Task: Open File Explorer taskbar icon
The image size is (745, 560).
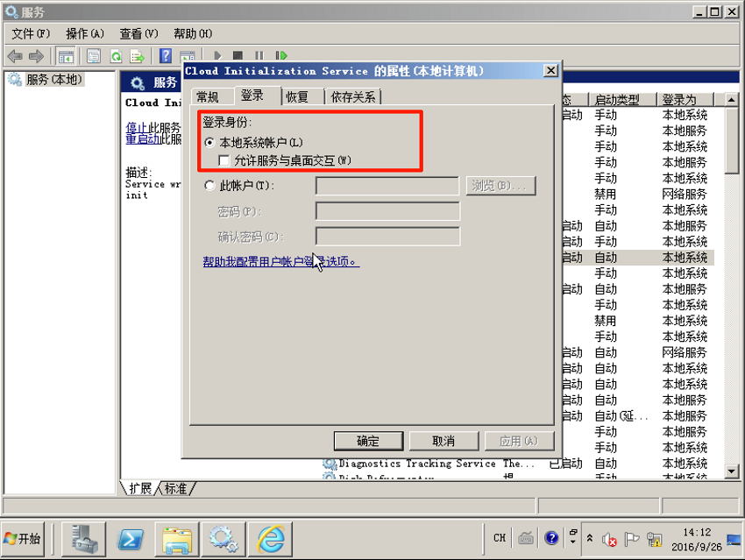Action: click(x=177, y=539)
